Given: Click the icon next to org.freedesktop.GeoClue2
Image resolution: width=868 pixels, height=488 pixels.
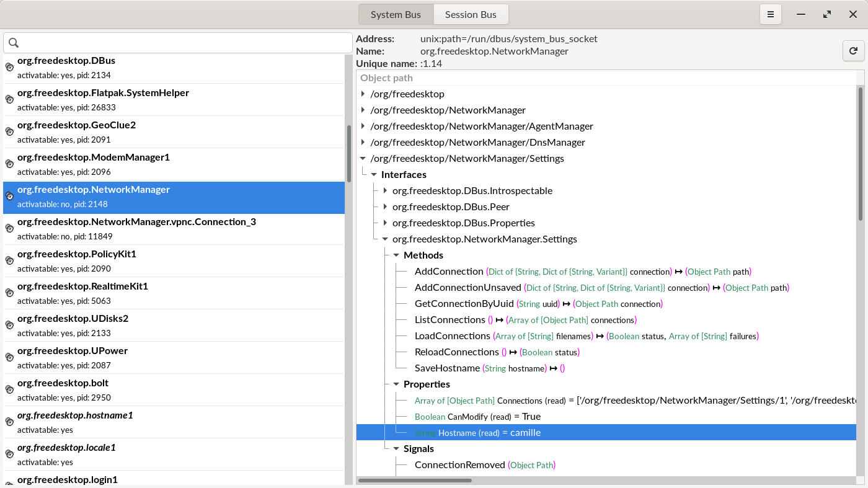Looking at the screenshot, I should point(9,131).
